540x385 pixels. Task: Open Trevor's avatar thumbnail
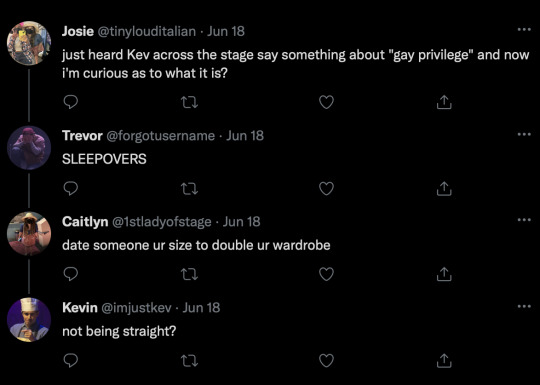point(29,148)
